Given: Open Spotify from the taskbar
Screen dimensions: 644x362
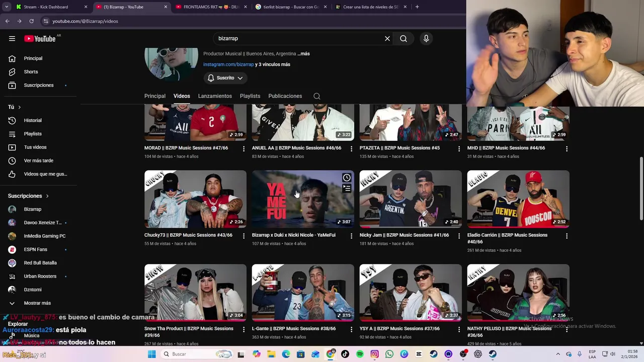Looking at the screenshot, I should [360, 354].
